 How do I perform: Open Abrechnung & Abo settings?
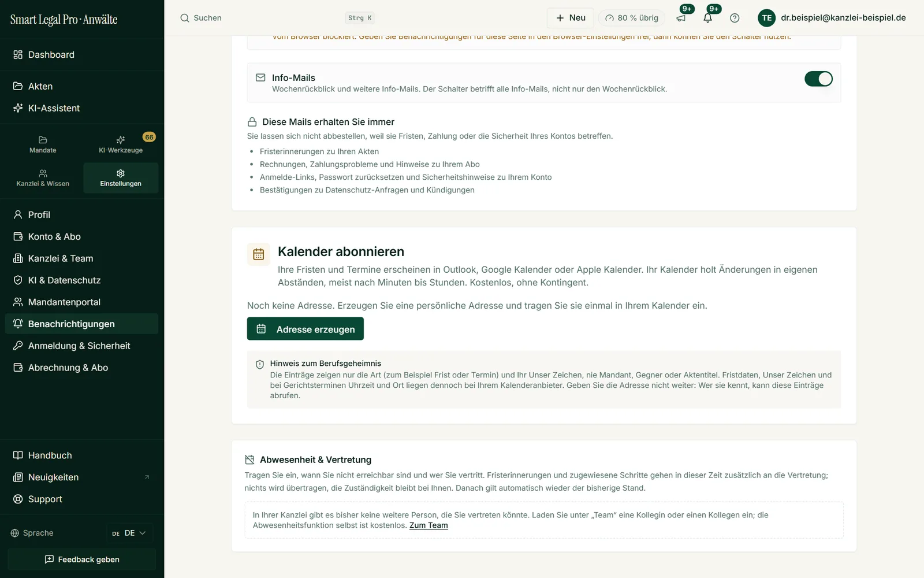(x=82, y=368)
